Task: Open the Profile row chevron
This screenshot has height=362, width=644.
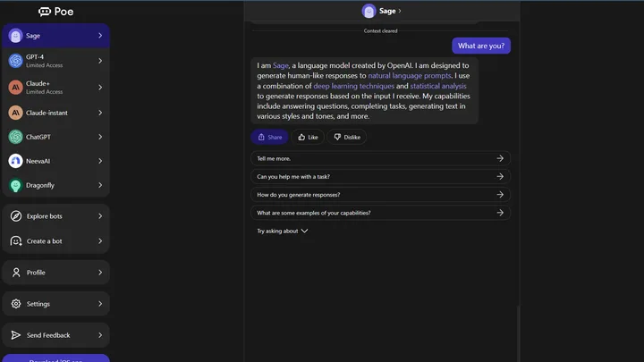Action: 100,272
